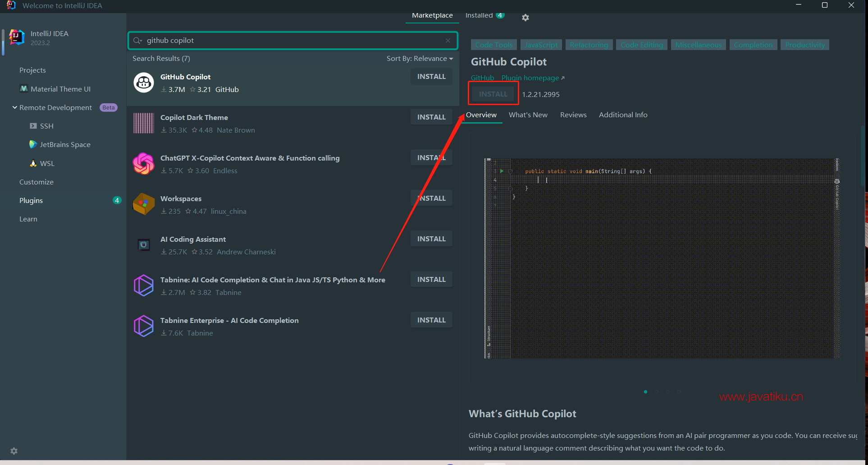Switch to the Marketplace tab
868x465 pixels.
[x=432, y=15]
